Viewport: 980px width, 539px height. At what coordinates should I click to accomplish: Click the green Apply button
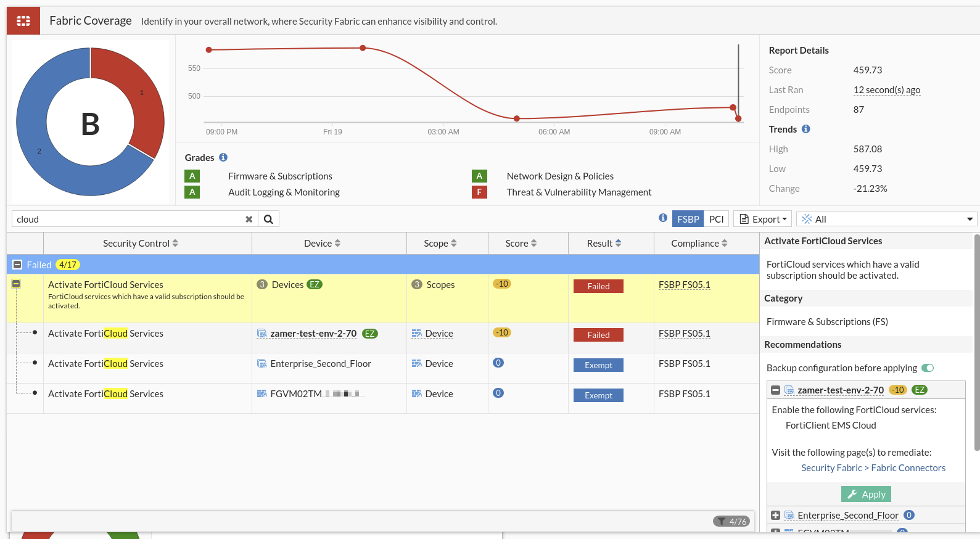pyautogui.click(x=866, y=494)
